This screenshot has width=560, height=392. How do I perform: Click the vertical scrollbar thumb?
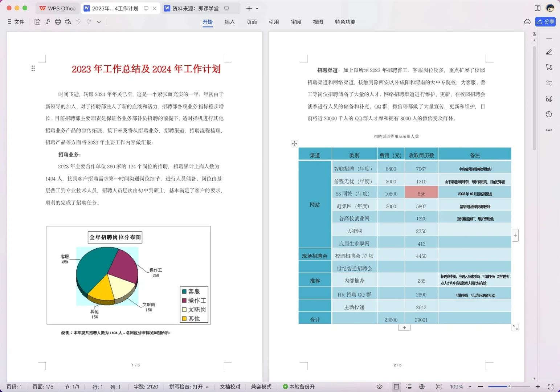click(x=534, y=97)
